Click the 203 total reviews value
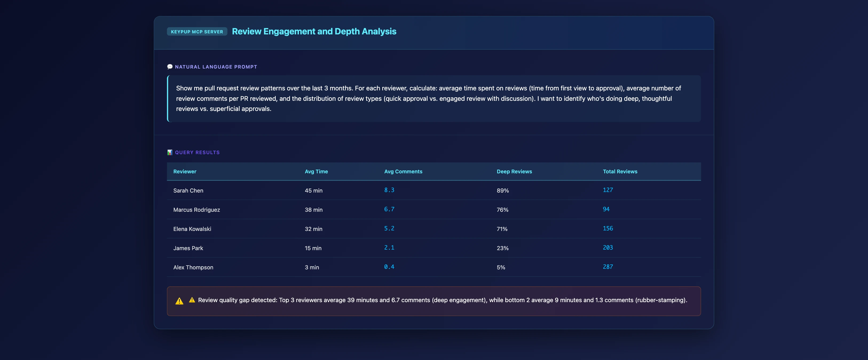 pos(608,247)
